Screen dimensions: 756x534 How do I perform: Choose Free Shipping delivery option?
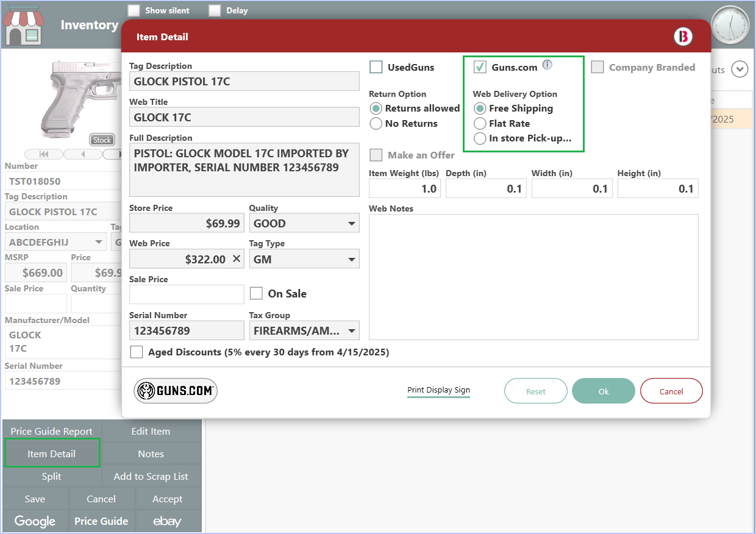pos(480,109)
